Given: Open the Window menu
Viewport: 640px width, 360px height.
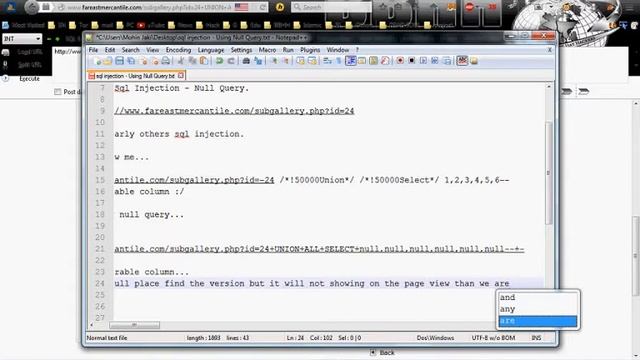Looking at the screenshot, I should [338, 50].
